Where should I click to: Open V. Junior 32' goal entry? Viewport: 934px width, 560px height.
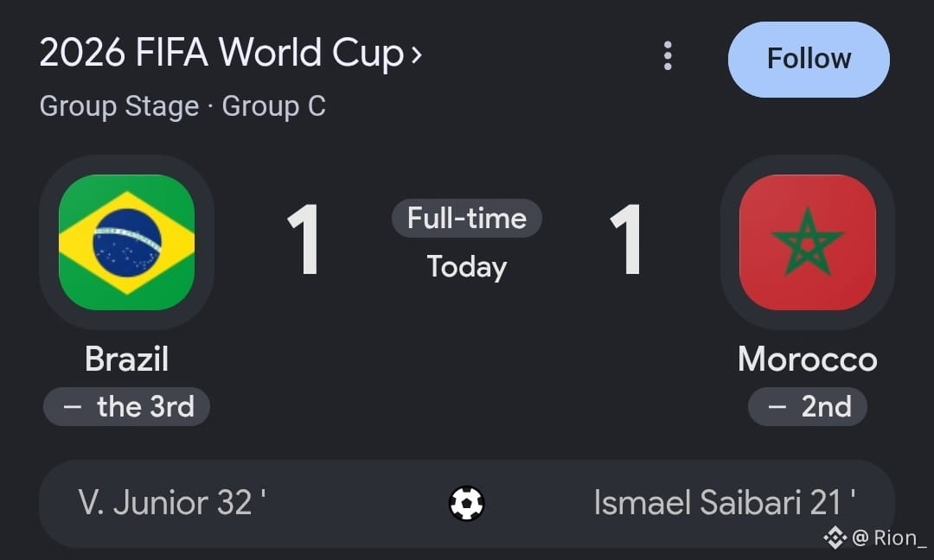tap(171, 502)
